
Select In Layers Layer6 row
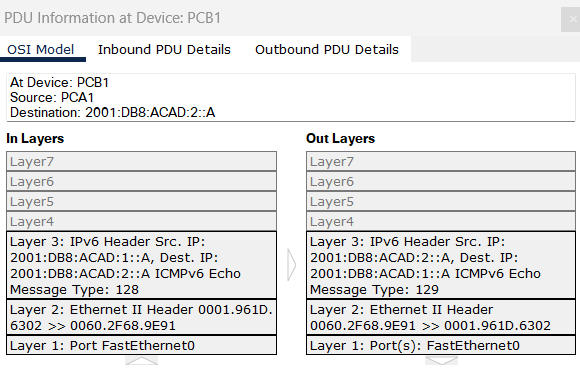click(x=141, y=182)
